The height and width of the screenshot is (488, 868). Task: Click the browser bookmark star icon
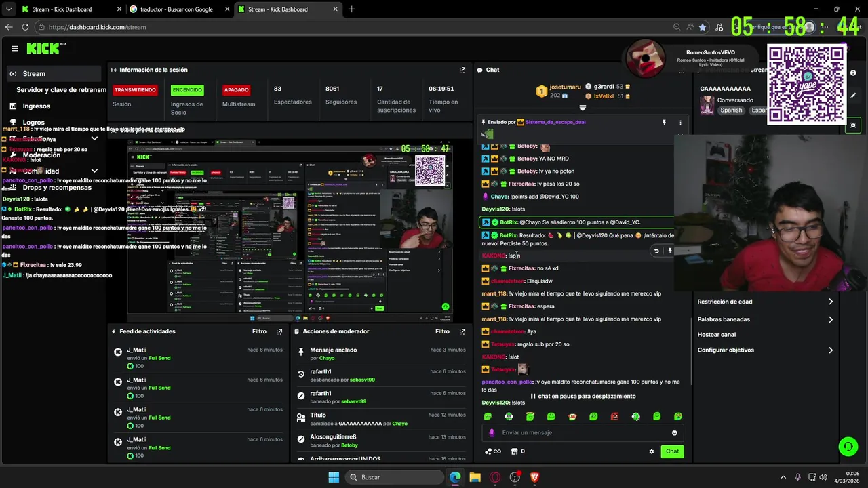pyautogui.click(x=703, y=27)
